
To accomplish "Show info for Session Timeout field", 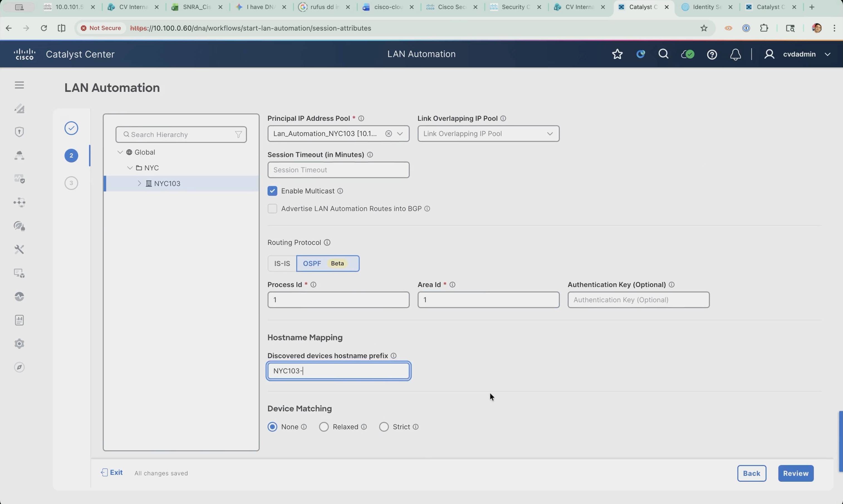I will tap(370, 155).
